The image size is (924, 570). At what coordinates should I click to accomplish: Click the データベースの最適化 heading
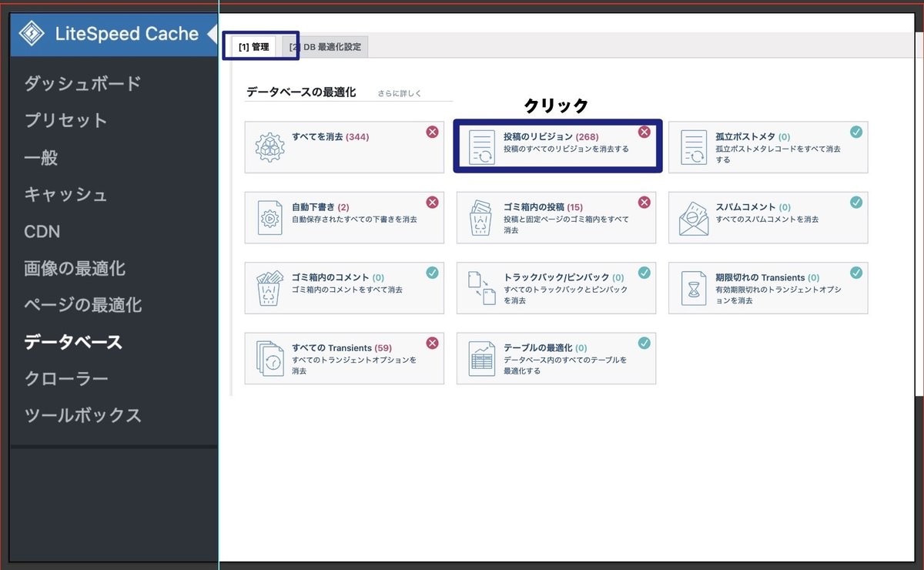[x=301, y=92]
